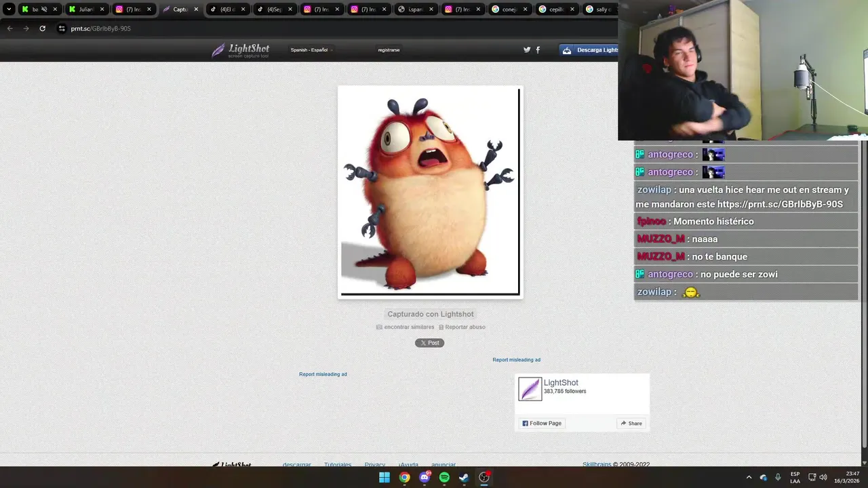Open the tab search dropdown arrow
The image size is (868, 488).
click(9, 9)
